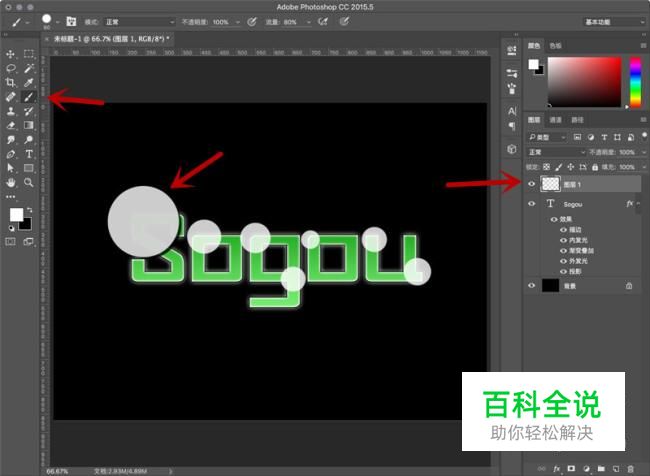Hide the background layer eye icon

point(531,285)
